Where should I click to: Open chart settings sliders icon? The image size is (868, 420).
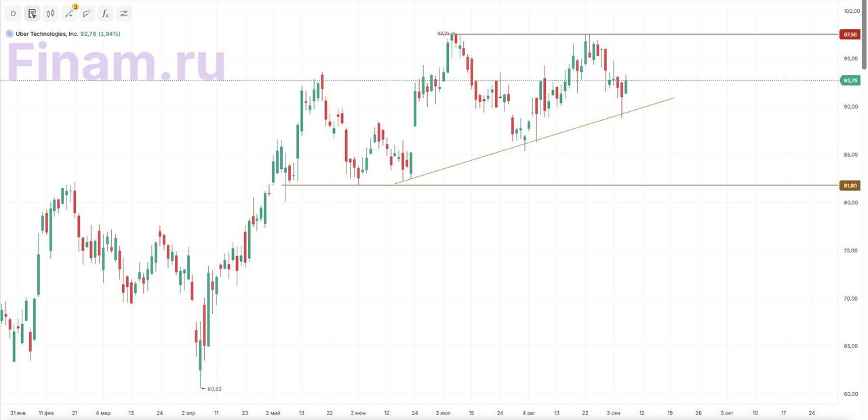123,14
